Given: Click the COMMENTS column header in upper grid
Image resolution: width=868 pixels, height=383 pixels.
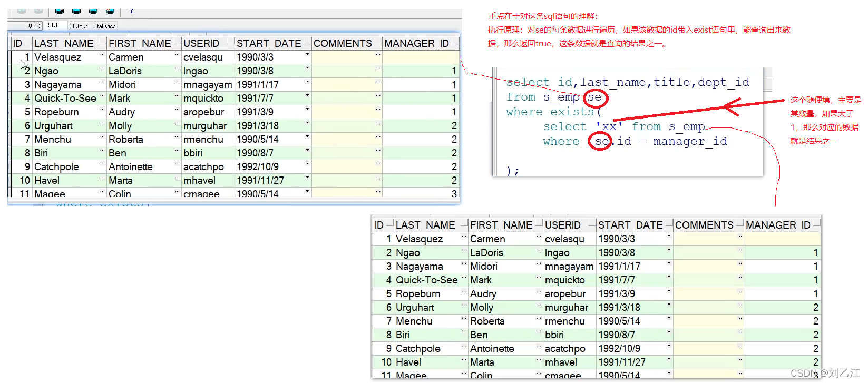Looking at the screenshot, I should [x=347, y=43].
